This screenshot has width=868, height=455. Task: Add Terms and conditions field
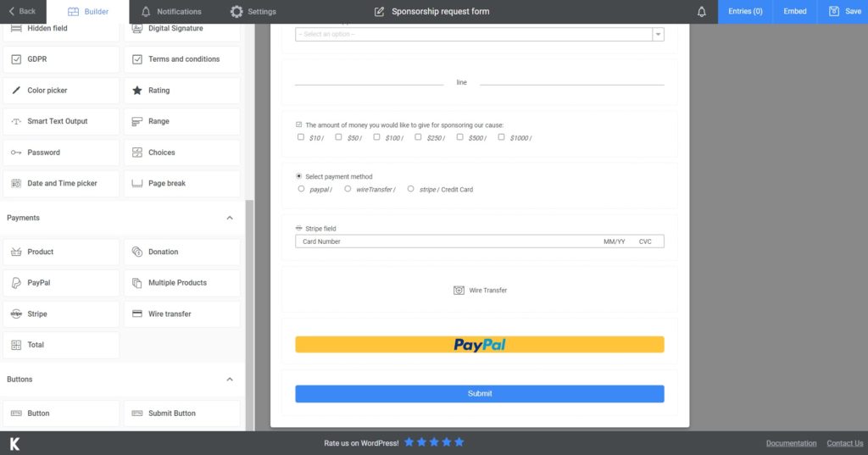point(182,59)
